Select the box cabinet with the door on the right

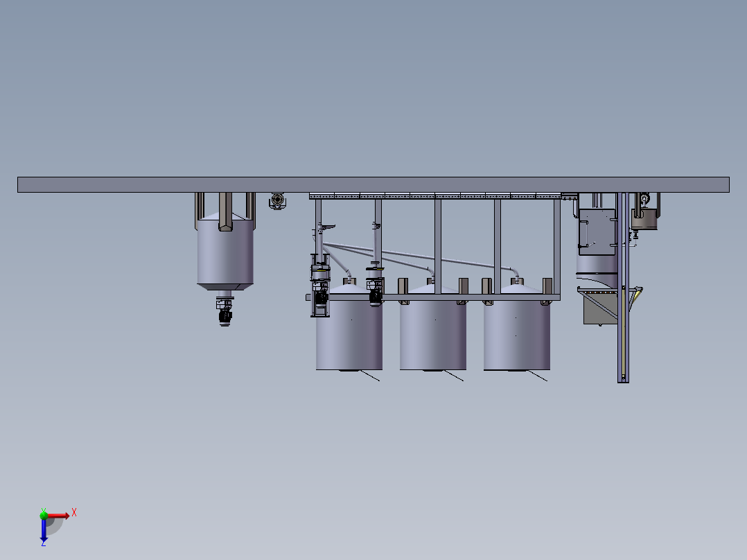[x=597, y=231]
